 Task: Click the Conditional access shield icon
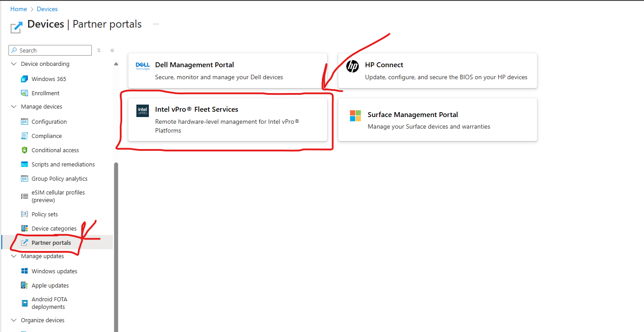coord(25,150)
